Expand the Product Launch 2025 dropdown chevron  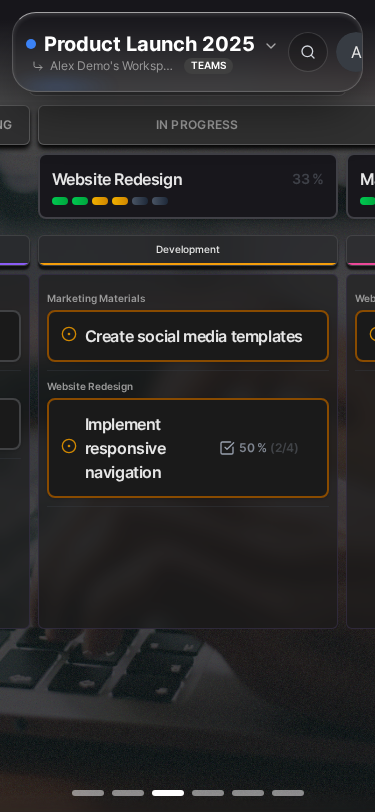point(271,46)
